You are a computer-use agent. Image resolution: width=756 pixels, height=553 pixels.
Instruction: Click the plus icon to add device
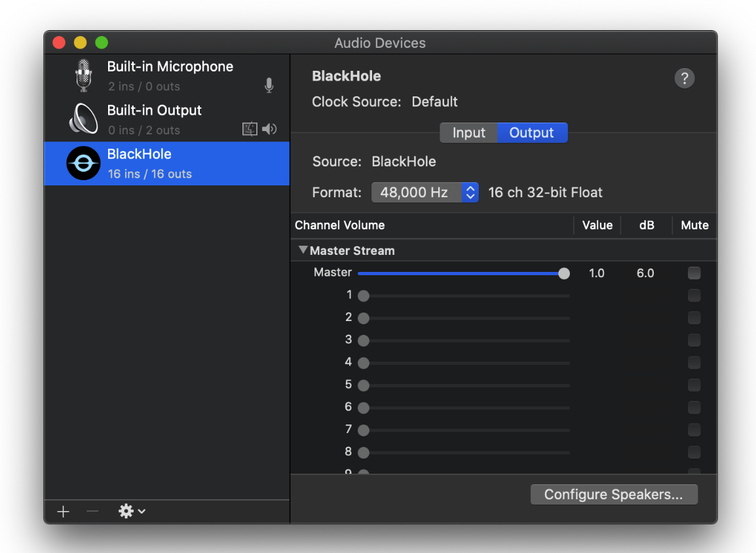click(63, 512)
